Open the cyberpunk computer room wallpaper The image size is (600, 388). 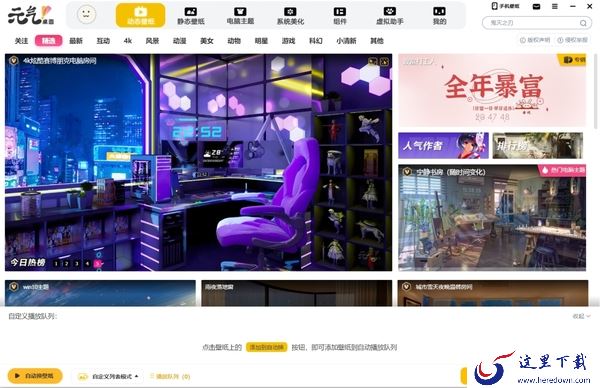point(198,162)
